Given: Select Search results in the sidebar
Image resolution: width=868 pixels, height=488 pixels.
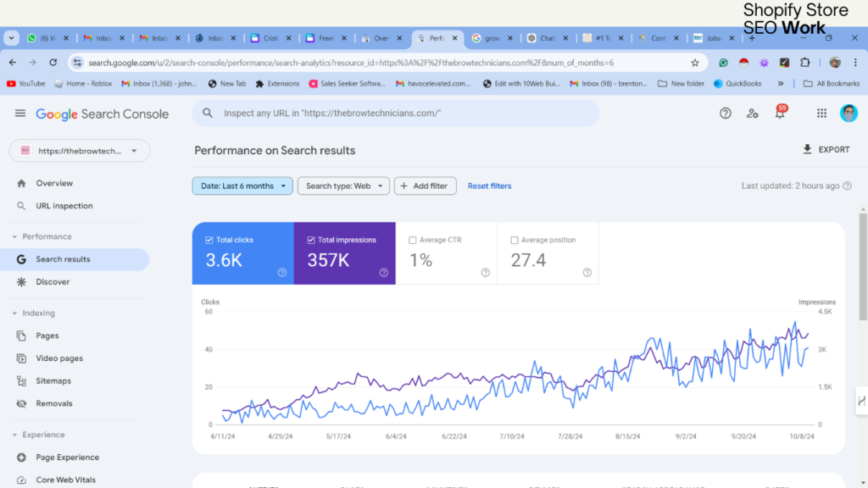Looking at the screenshot, I should [x=75, y=259].
